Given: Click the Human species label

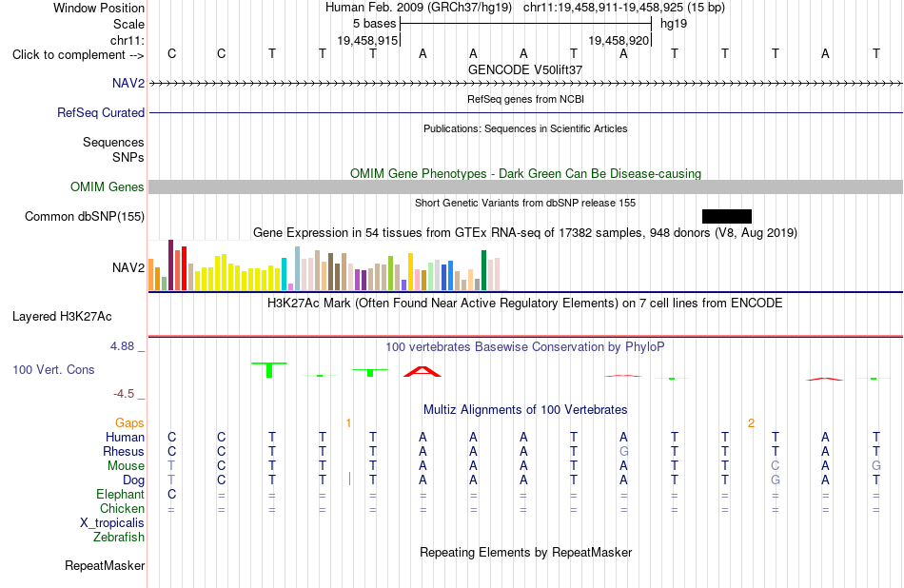Looking at the screenshot, I should coord(125,438).
